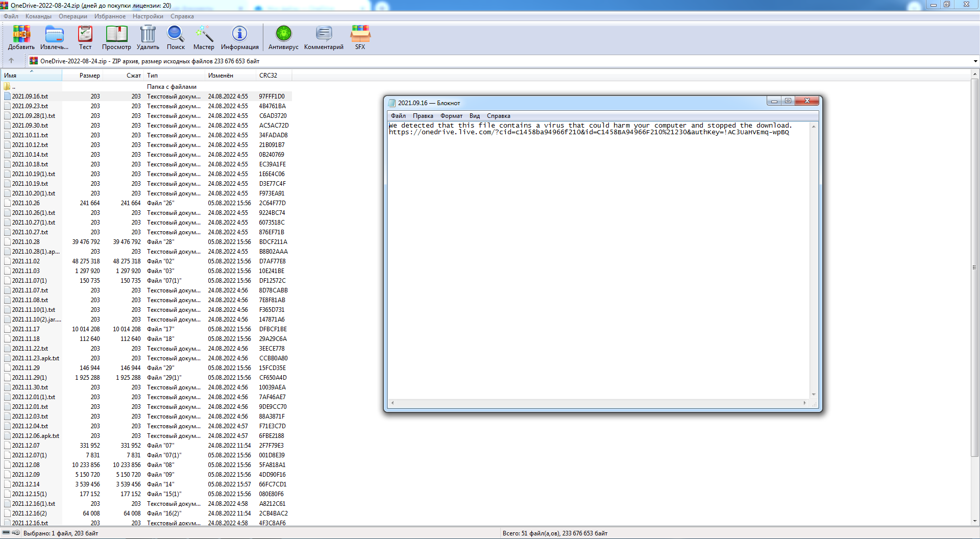Open WinRAR Операции menu
This screenshot has height=539, width=980.
click(x=73, y=16)
